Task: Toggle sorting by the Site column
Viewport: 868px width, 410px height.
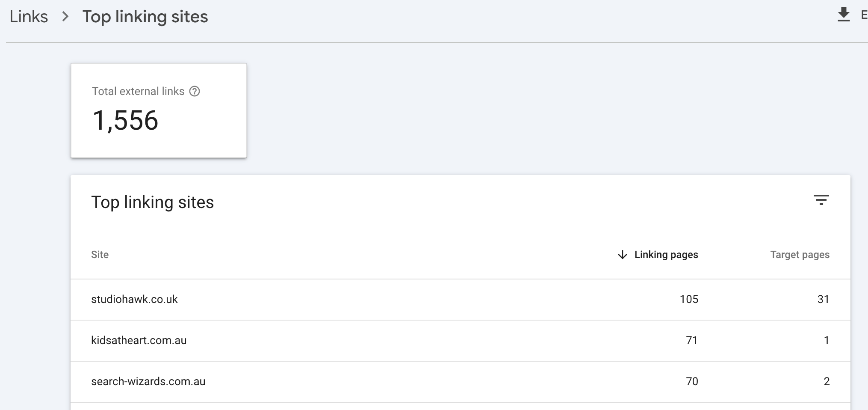Action: click(x=100, y=255)
